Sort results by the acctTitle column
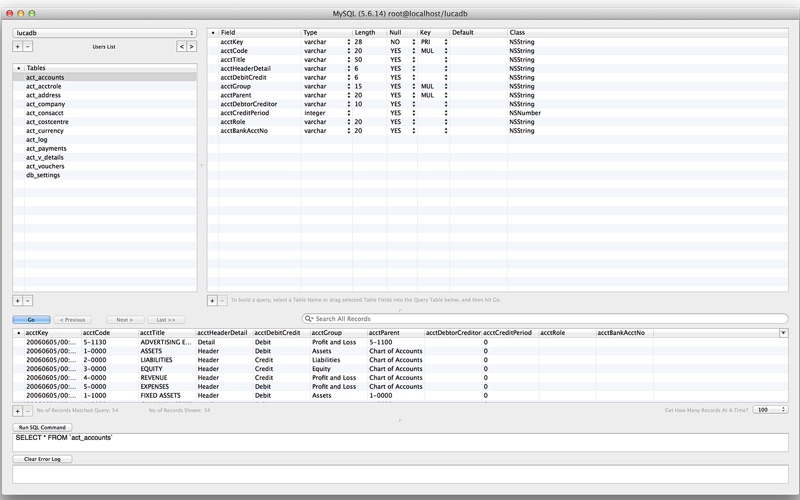 point(166,333)
